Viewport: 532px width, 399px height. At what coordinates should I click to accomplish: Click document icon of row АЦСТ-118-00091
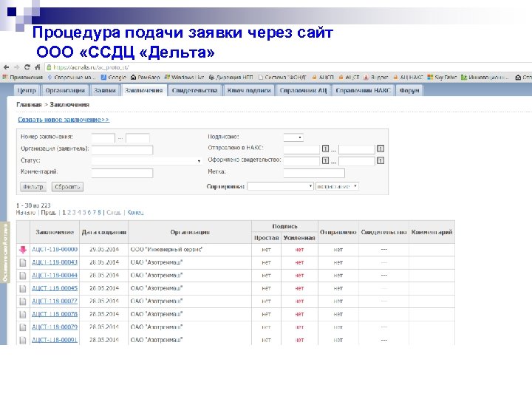[x=23, y=340]
